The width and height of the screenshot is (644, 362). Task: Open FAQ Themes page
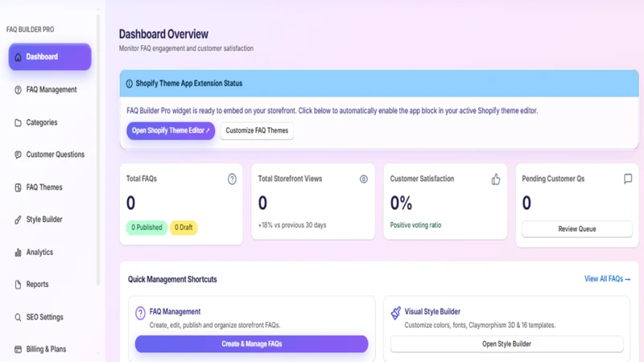click(50, 187)
